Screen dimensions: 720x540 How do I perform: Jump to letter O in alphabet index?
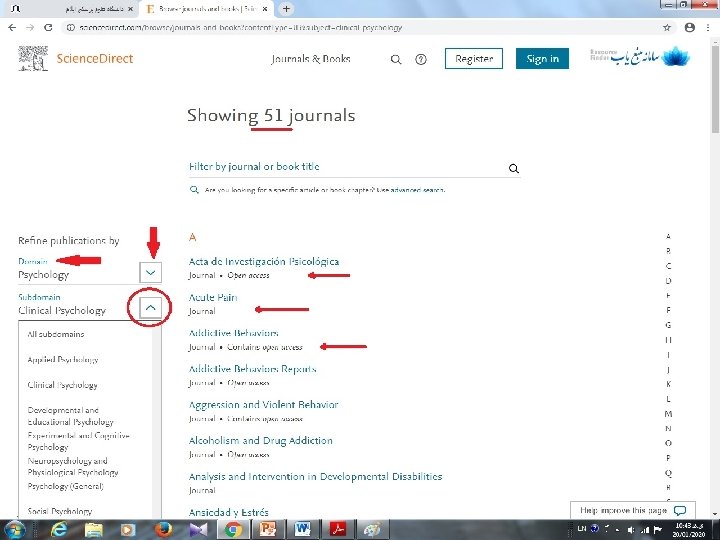coord(668,443)
